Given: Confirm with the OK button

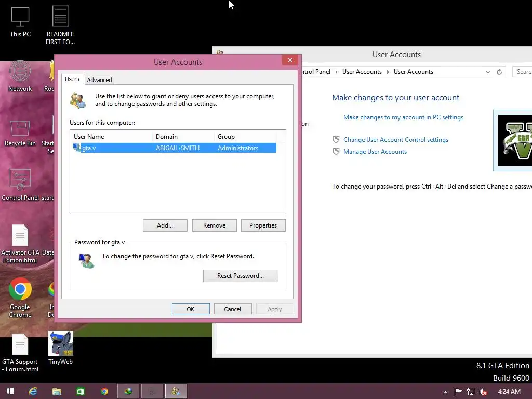Looking at the screenshot, I should (x=191, y=309).
